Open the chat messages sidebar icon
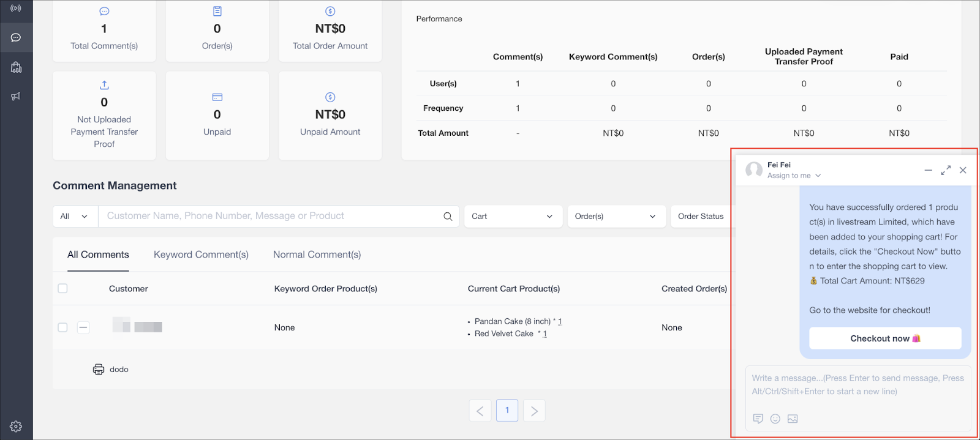The width and height of the screenshot is (980, 440). point(16,38)
